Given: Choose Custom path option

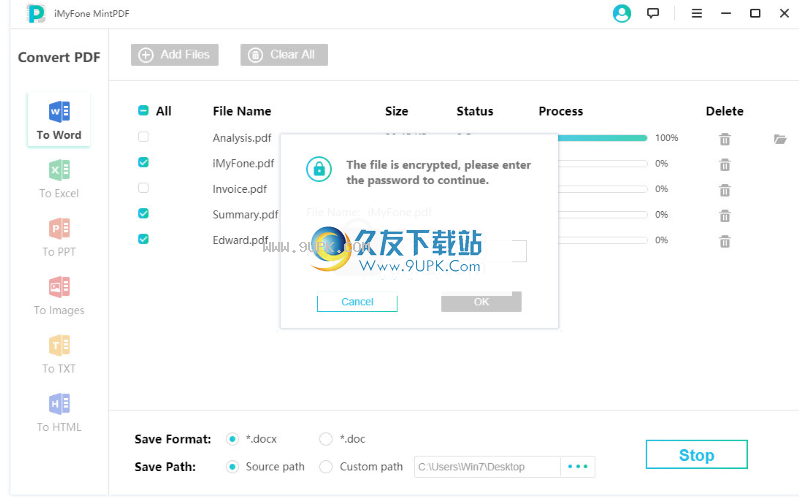Looking at the screenshot, I should pos(326,466).
